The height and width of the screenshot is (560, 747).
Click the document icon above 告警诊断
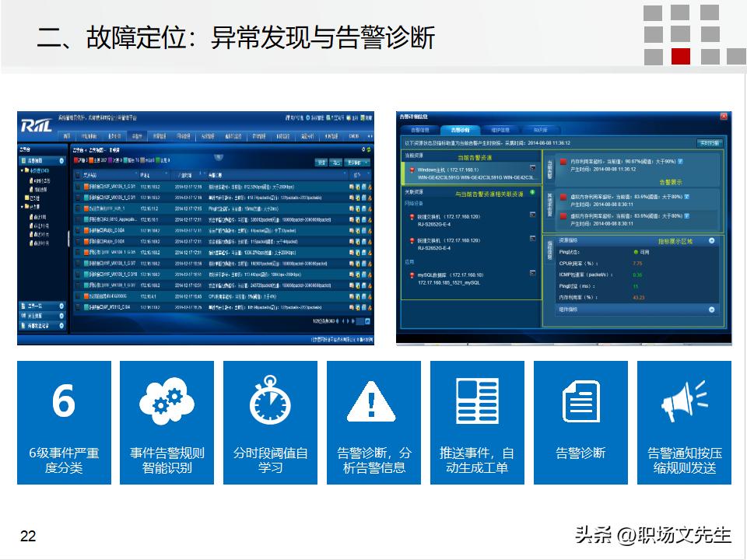580,398
